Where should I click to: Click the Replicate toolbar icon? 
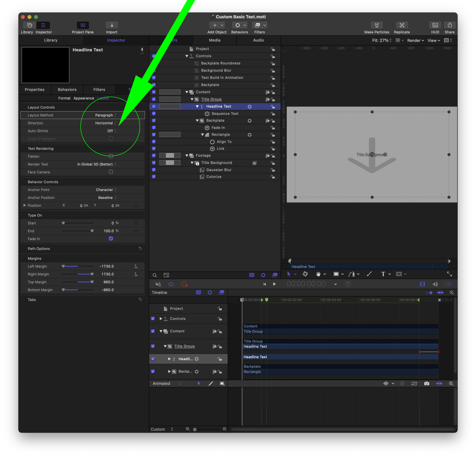tap(402, 25)
